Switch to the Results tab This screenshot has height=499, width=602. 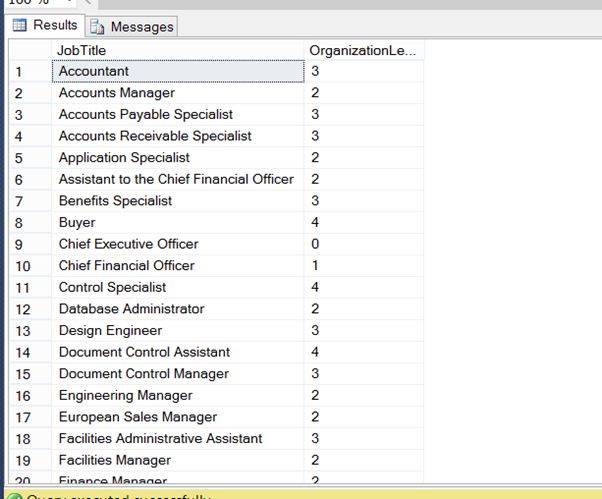click(45, 26)
